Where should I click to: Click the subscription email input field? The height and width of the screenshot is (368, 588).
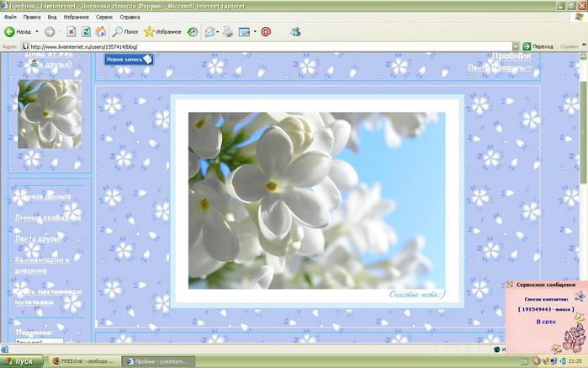pyautogui.click(x=39, y=341)
